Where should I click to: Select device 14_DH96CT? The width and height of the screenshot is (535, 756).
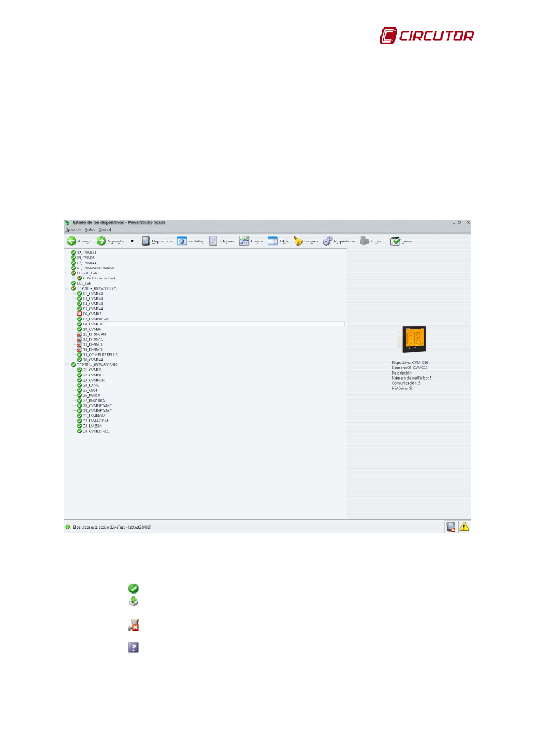pyautogui.click(x=93, y=350)
